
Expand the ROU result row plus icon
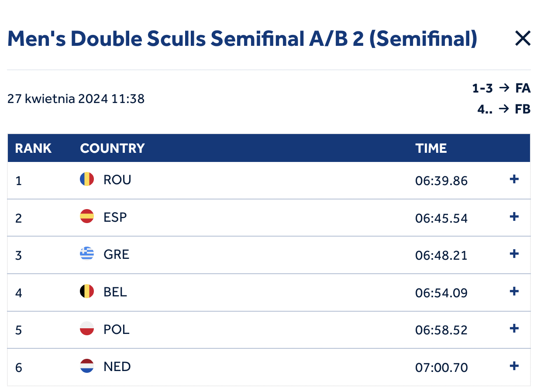point(514,179)
